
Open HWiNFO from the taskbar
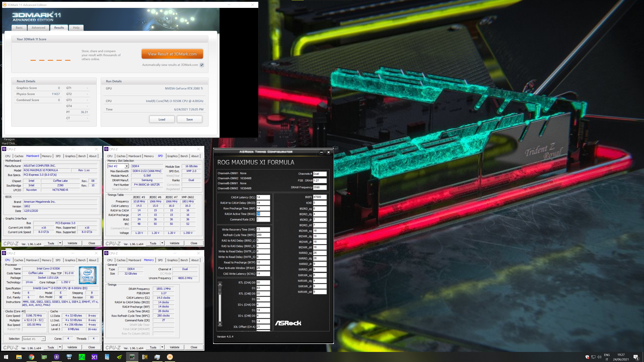point(69,357)
